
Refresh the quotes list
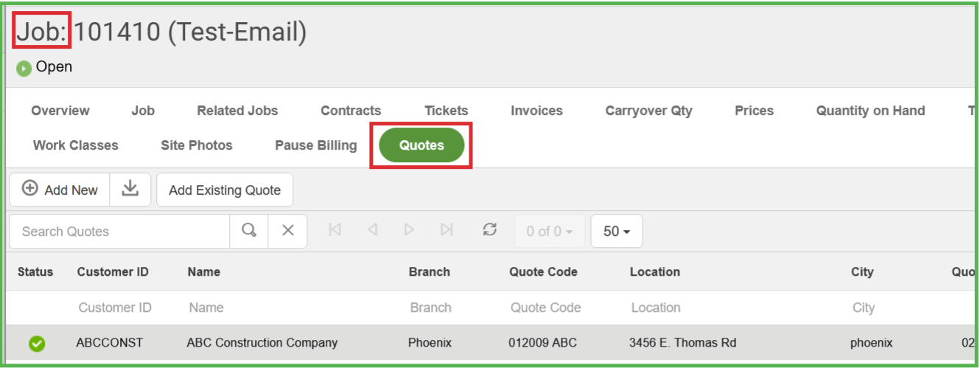coord(490,230)
